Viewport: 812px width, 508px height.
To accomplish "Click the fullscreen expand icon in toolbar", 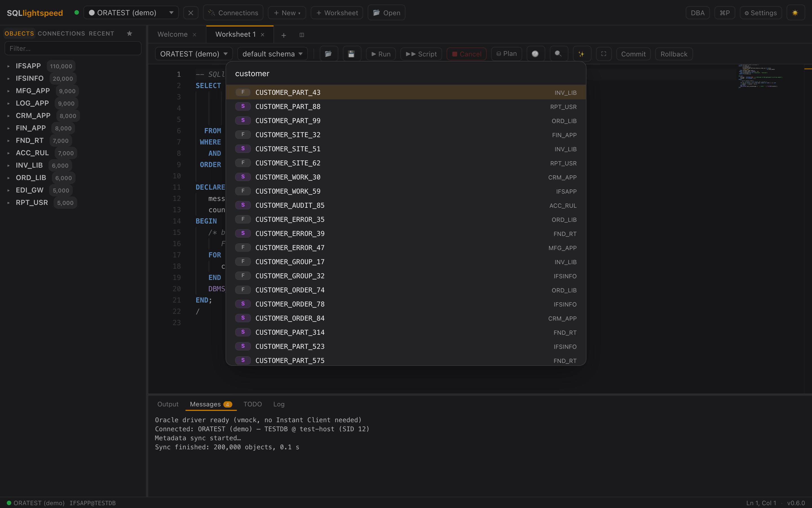I will point(604,54).
